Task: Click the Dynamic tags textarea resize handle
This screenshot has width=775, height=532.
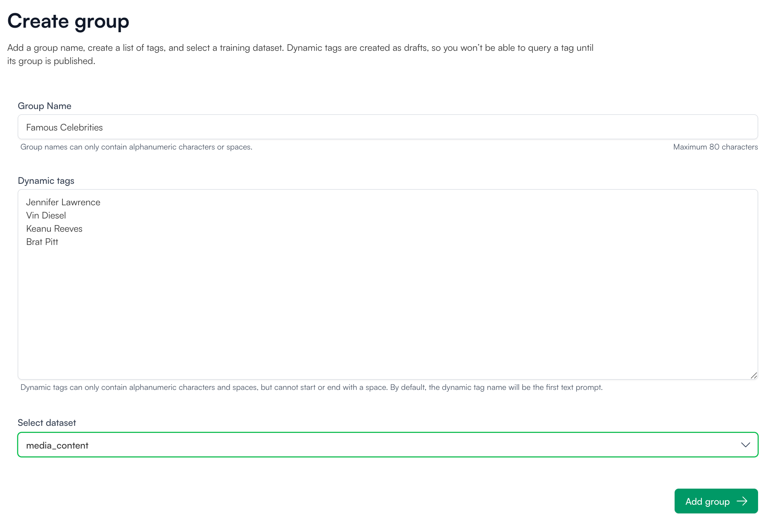Action: click(754, 375)
